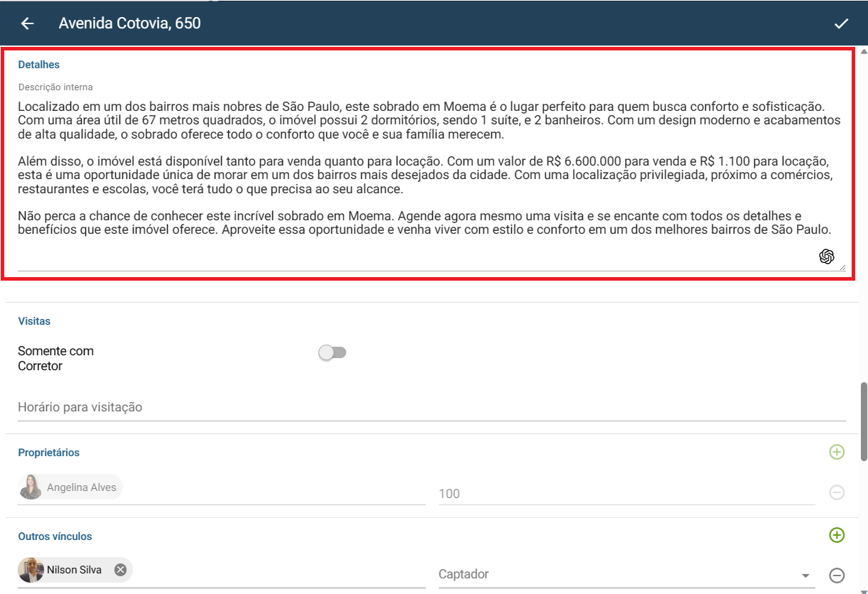The width and height of the screenshot is (868, 594).
Task: Toggle the Somente com Corretor switch
Action: tap(332, 352)
